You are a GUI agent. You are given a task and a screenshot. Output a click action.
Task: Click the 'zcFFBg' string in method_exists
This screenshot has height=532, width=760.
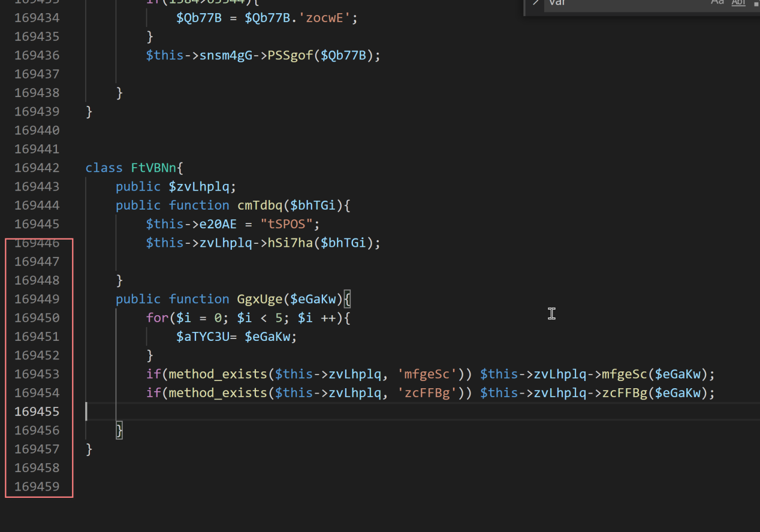click(x=427, y=393)
